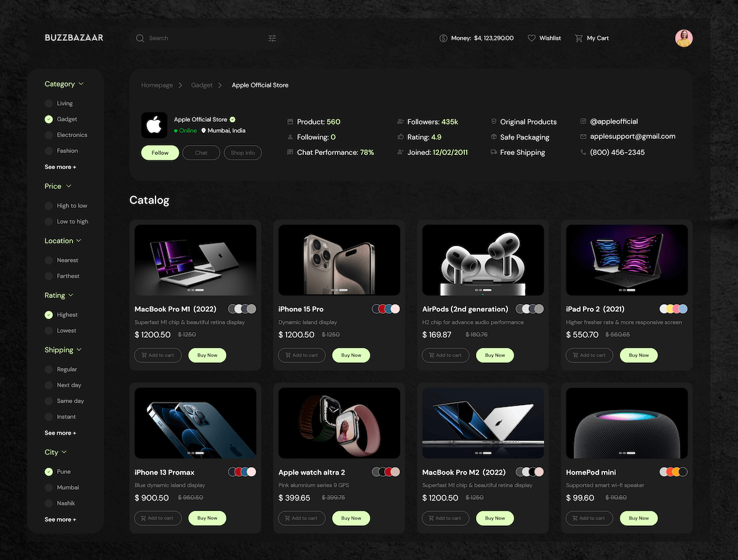
Task: Click the Chat Performance icon
Action: tap(290, 152)
